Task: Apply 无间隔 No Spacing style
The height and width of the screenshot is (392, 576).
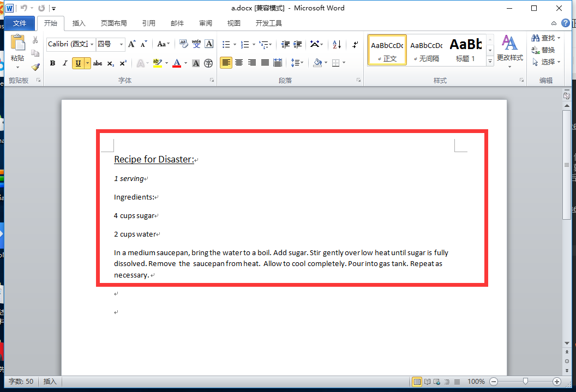Action: coord(427,50)
